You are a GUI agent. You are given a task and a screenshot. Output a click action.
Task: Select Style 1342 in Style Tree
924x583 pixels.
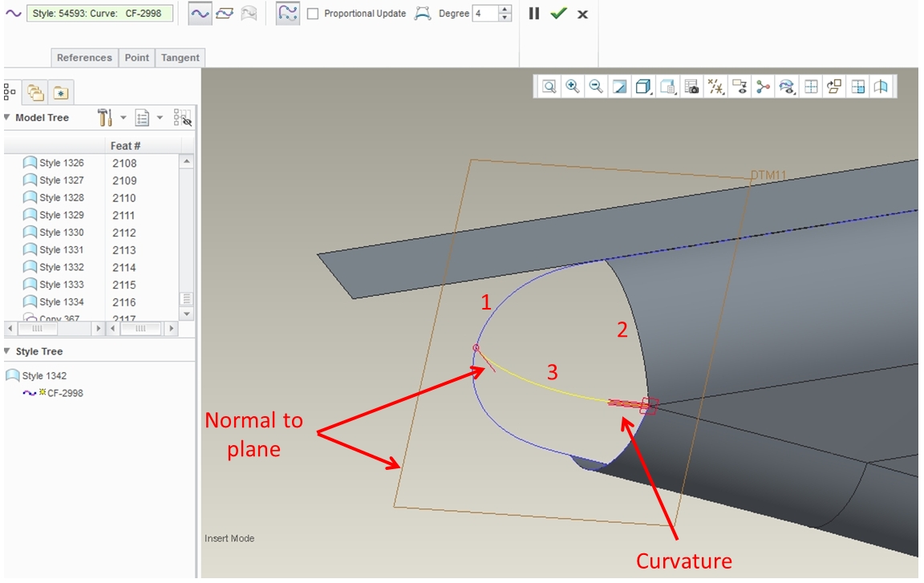pyautogui.click(x=36, y=376)
